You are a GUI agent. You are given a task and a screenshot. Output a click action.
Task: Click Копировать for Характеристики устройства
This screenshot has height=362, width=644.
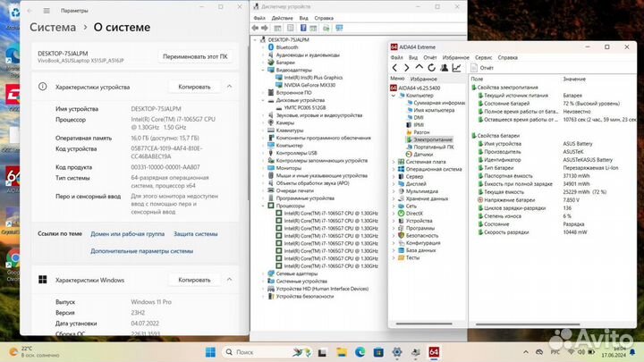(x=194, y=87)
